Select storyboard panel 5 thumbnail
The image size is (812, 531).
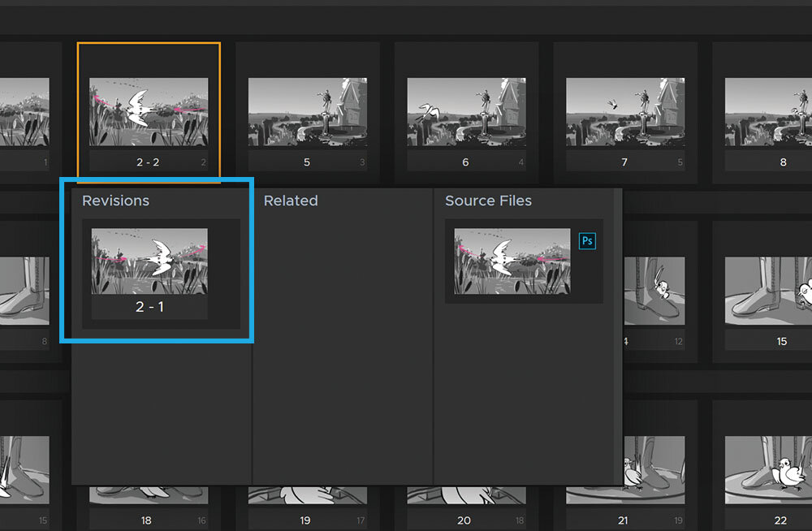308,111
